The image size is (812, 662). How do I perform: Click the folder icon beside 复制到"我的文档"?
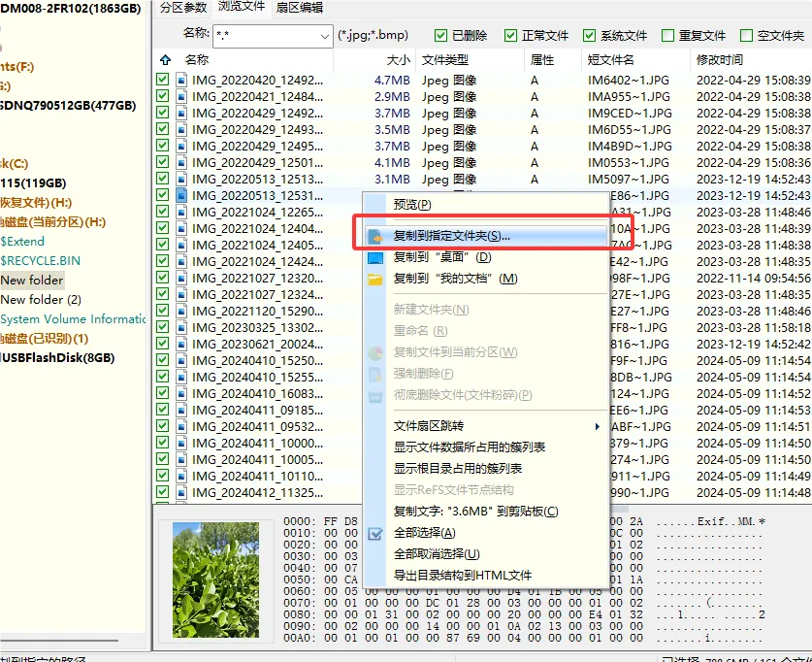(375, 280)
